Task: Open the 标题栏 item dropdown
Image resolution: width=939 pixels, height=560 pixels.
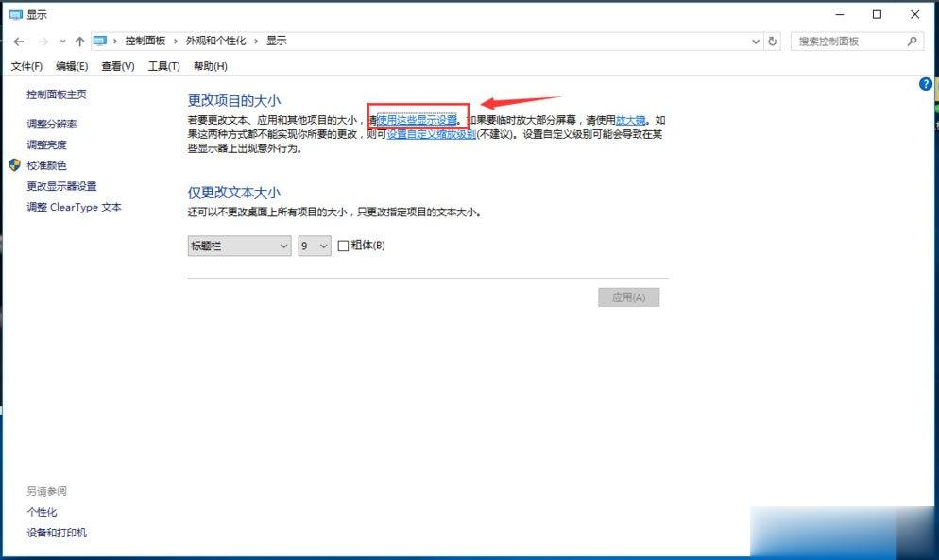Action: 239,246
